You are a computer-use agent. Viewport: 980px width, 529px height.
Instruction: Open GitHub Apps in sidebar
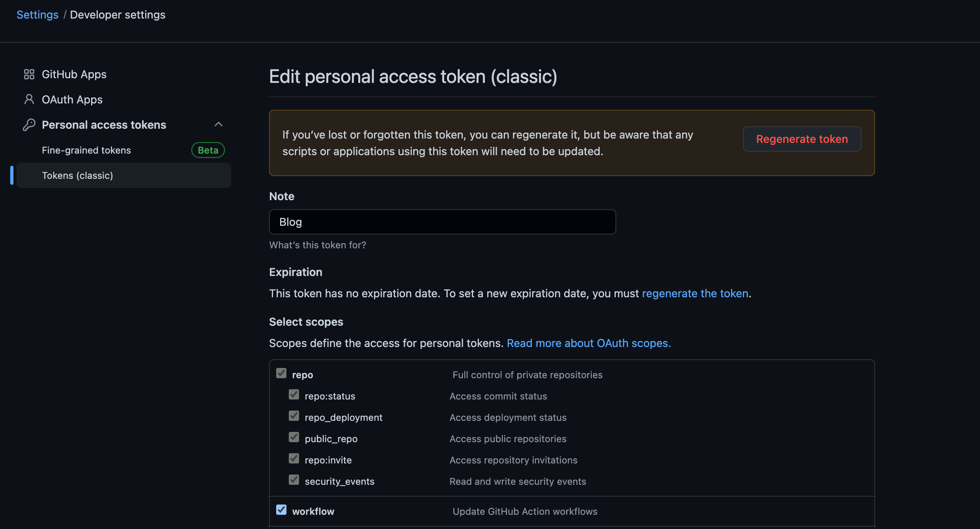pos(74,74)
